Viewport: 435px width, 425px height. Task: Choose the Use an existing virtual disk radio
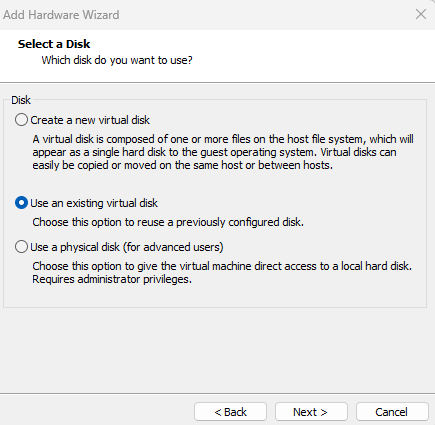pos(21,203)
